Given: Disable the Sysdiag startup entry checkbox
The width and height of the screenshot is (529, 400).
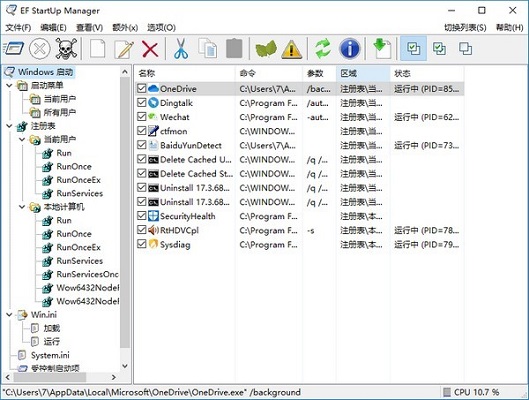Looking at the screenshot, I should point(141,244).
